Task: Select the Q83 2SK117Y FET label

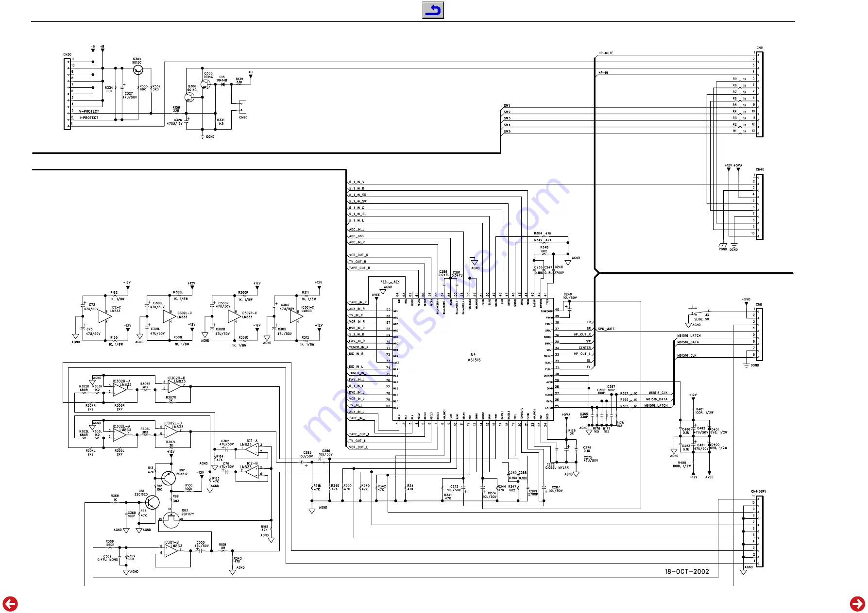Action: (187, 512)
